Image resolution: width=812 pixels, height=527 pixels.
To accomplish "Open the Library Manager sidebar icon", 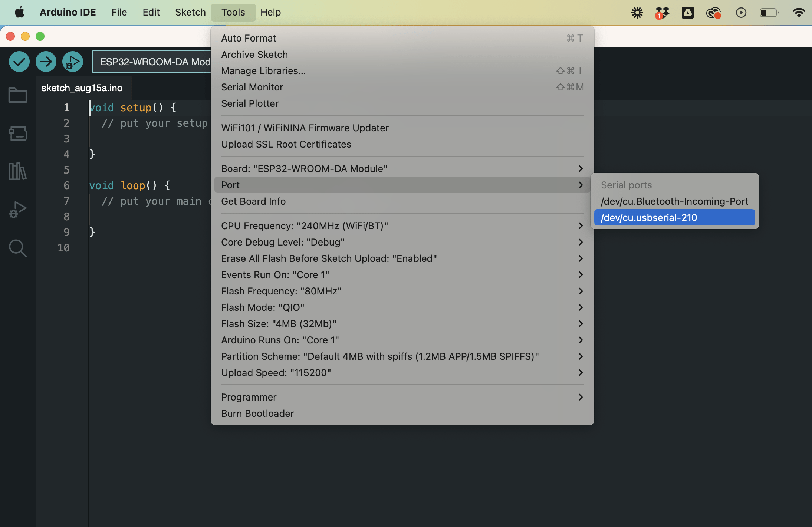I will click(x=18, y=171).
